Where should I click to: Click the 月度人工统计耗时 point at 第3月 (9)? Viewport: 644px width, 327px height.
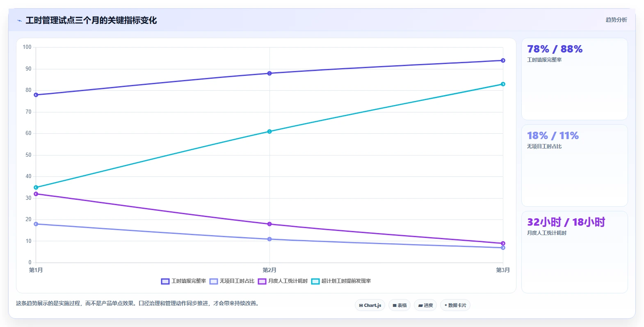pos(503,243)
